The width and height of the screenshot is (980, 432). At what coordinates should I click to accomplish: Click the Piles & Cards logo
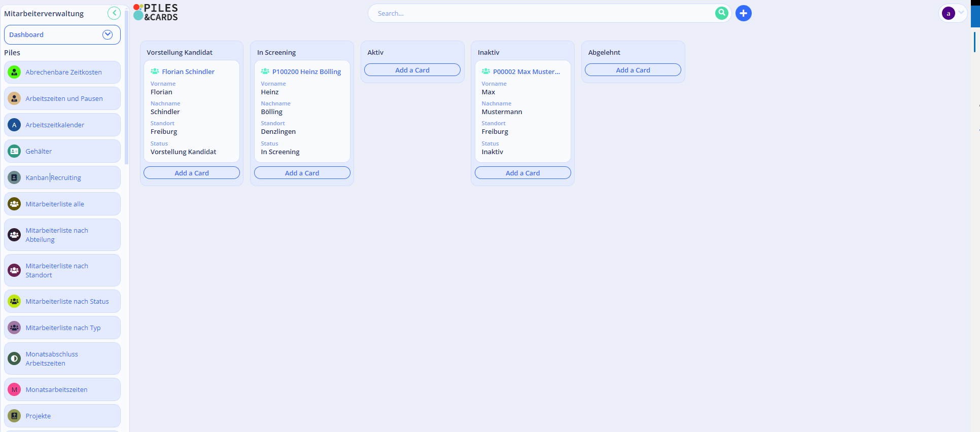click(x=156, y=12)
